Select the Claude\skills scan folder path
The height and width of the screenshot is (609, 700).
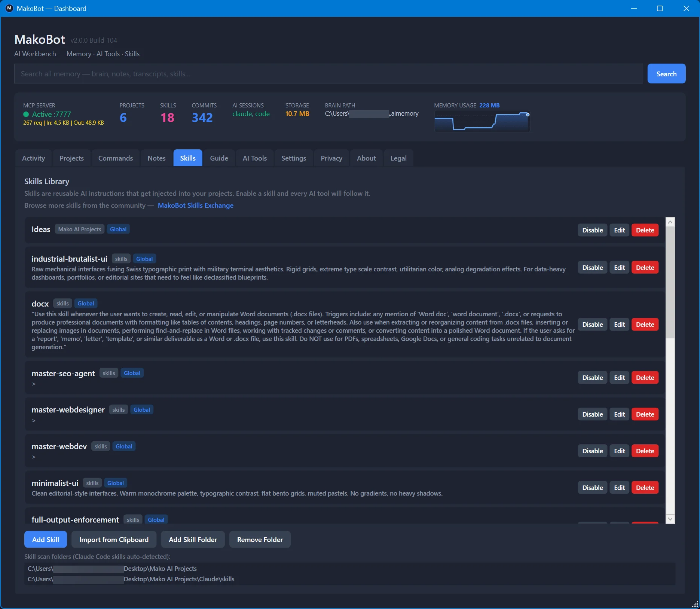pos(131,579)
